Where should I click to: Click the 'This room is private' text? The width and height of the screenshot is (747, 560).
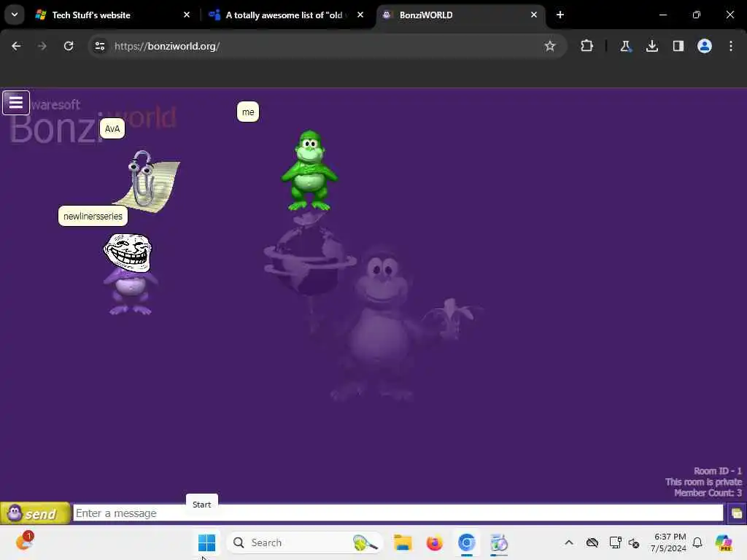(x=704, y=482)
